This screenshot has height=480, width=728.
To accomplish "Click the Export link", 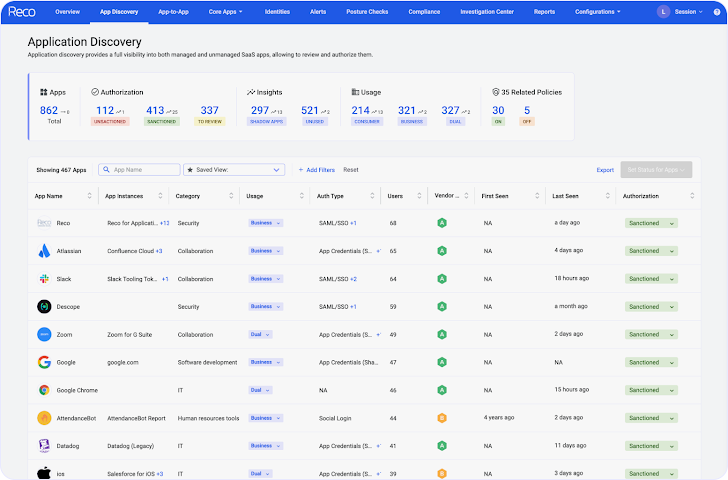I will (x=605, y=170).
